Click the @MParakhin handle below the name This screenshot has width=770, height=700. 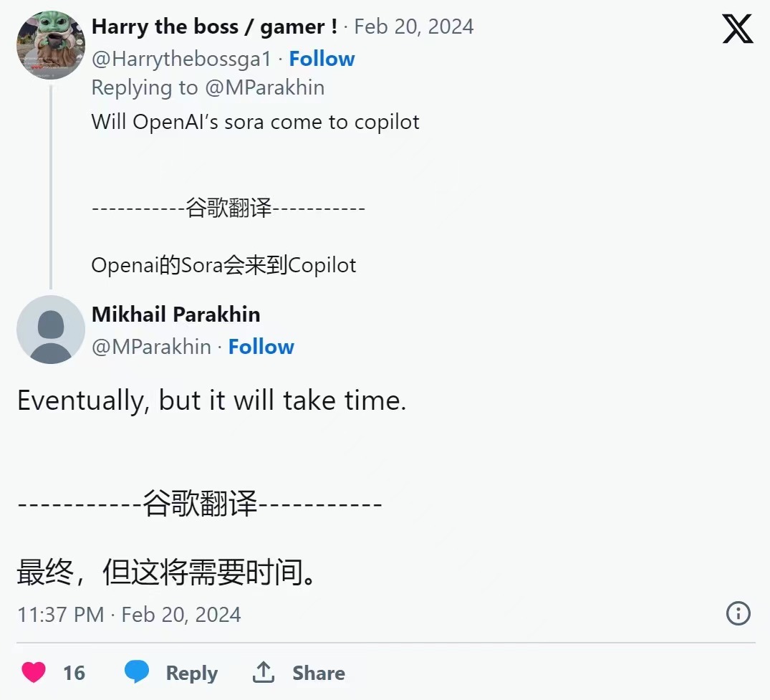[151, 347]
